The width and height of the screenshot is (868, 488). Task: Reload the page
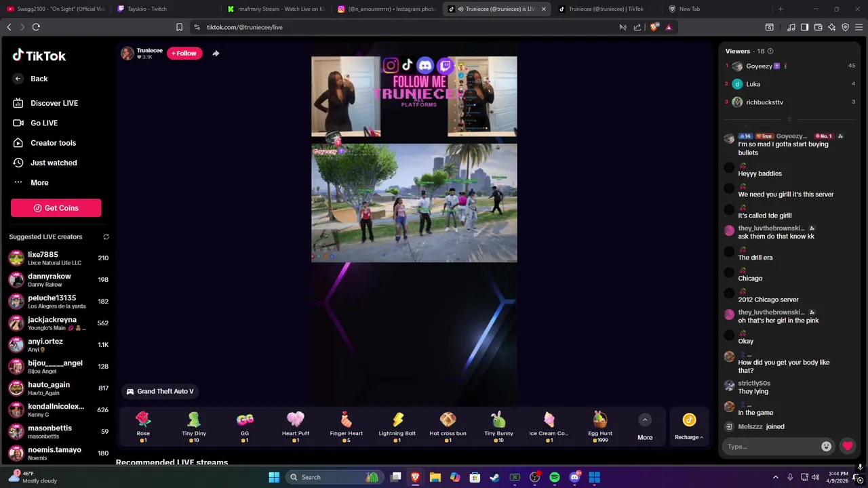click(x=36, y=27)
